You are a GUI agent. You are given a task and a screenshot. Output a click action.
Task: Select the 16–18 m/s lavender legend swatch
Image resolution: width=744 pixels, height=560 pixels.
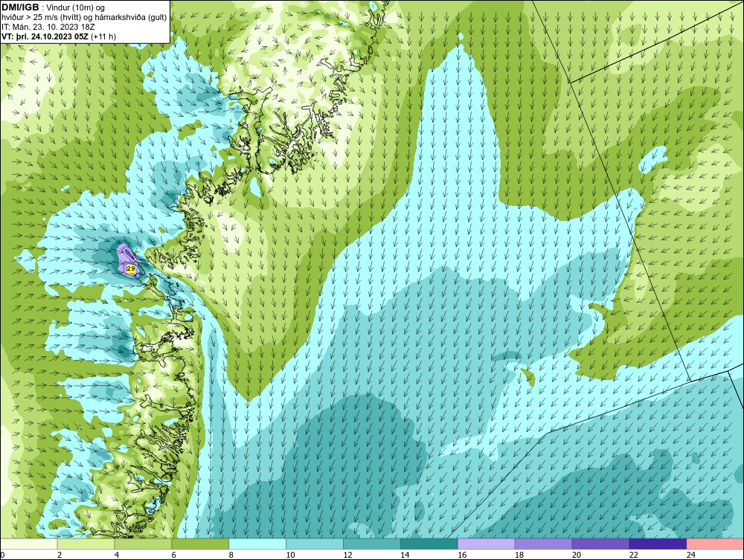click(x=487, y=544)
